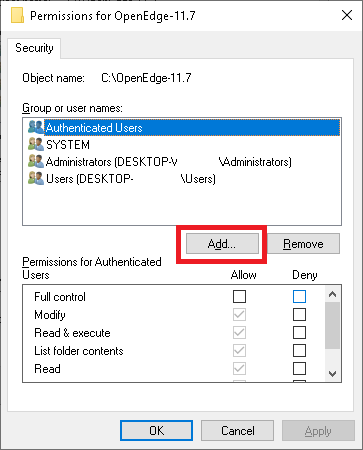Click the Users group icon
Screen dimensions: 363x450
(36, 178)
